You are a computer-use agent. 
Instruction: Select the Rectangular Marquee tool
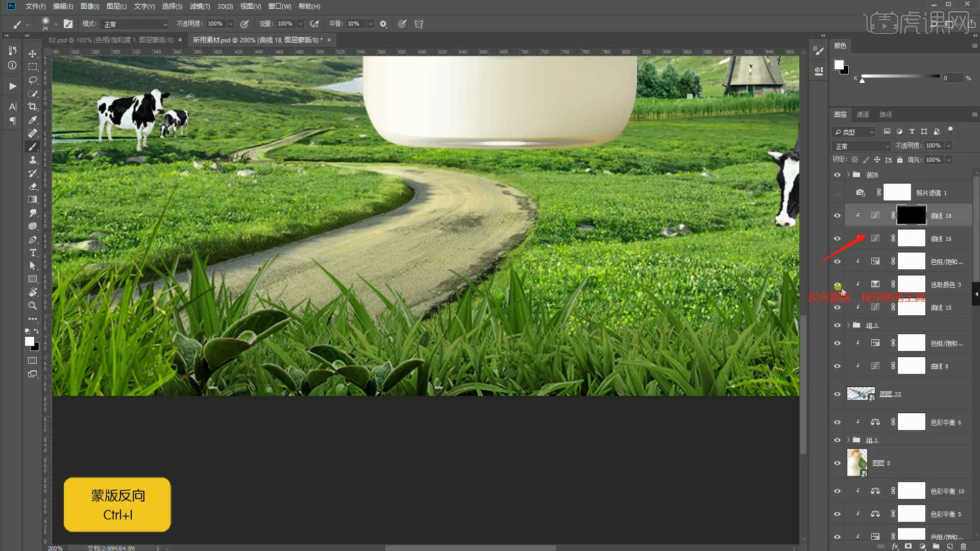point(33,67)
